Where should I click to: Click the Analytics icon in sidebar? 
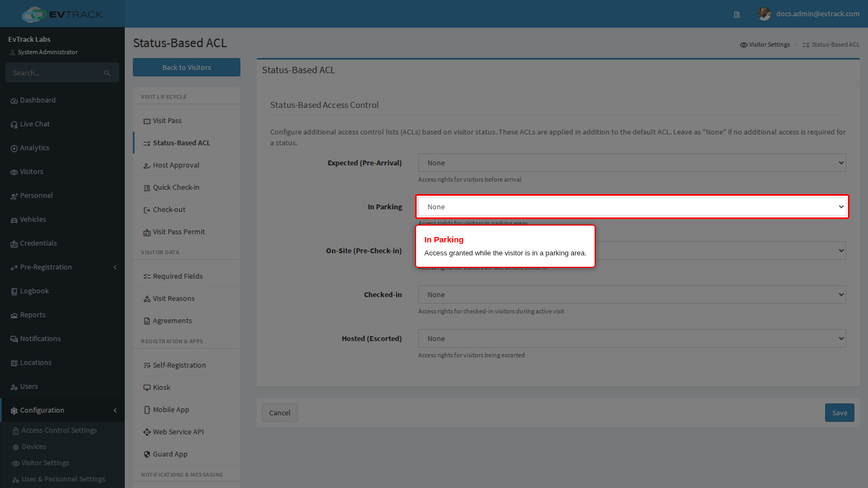tap(14, 149)
